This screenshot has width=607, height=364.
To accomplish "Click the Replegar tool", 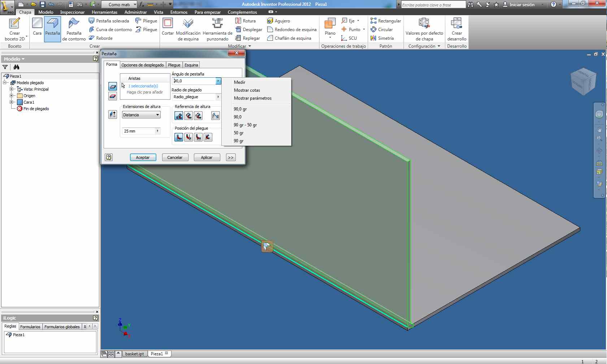I will pyautogui.click(x=248, y=38).
